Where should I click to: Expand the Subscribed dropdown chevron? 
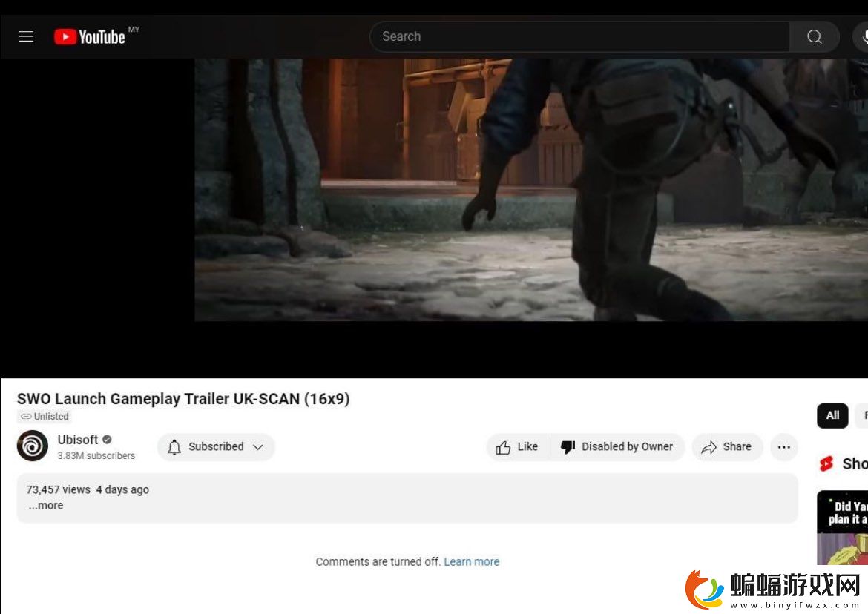[258, 447]
